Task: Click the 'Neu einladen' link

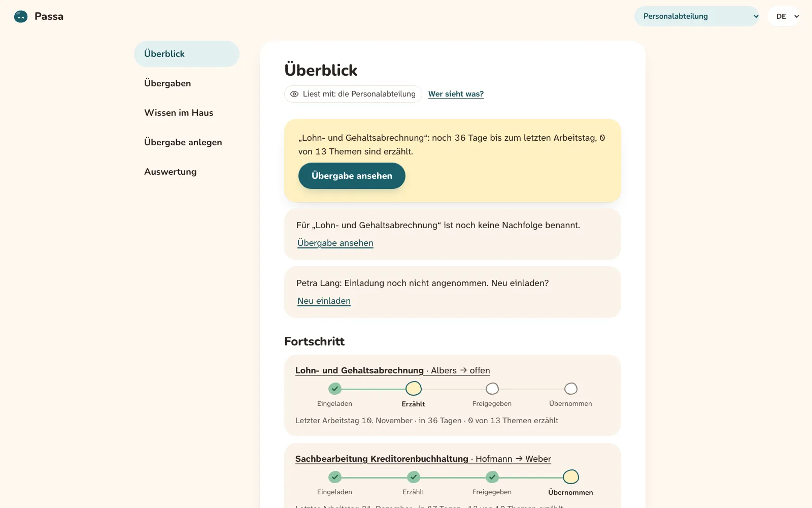Action: point(324,301)
